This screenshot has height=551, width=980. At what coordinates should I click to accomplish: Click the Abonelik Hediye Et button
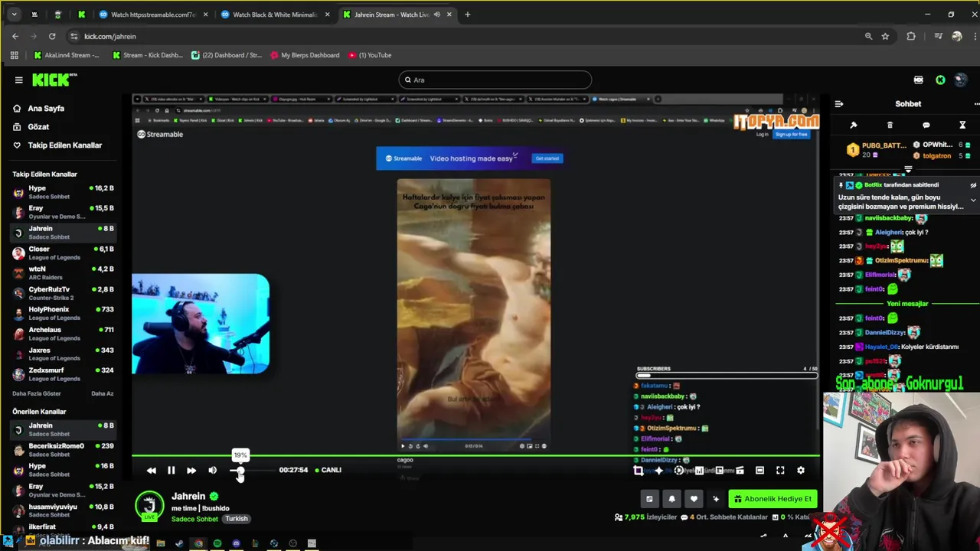[773, 499]
